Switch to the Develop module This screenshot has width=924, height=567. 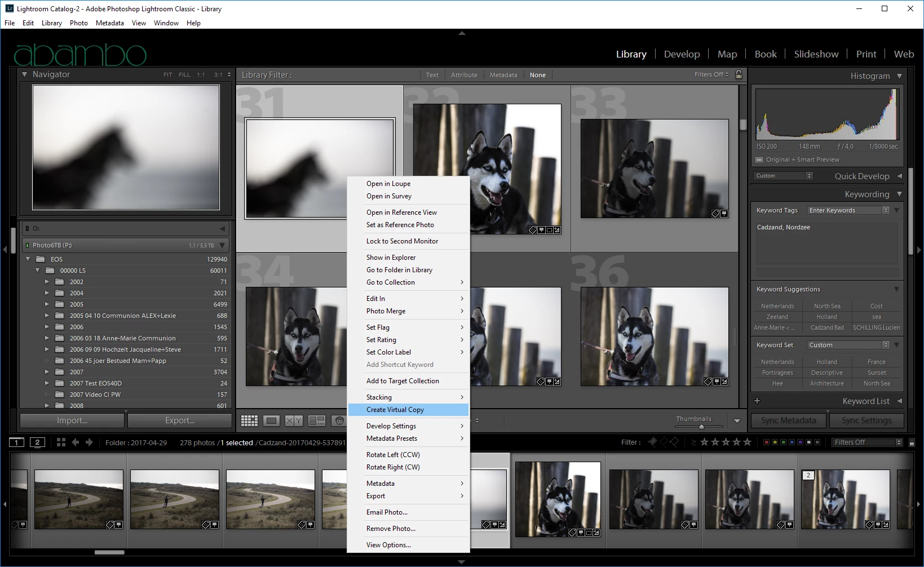coord(682,54)
